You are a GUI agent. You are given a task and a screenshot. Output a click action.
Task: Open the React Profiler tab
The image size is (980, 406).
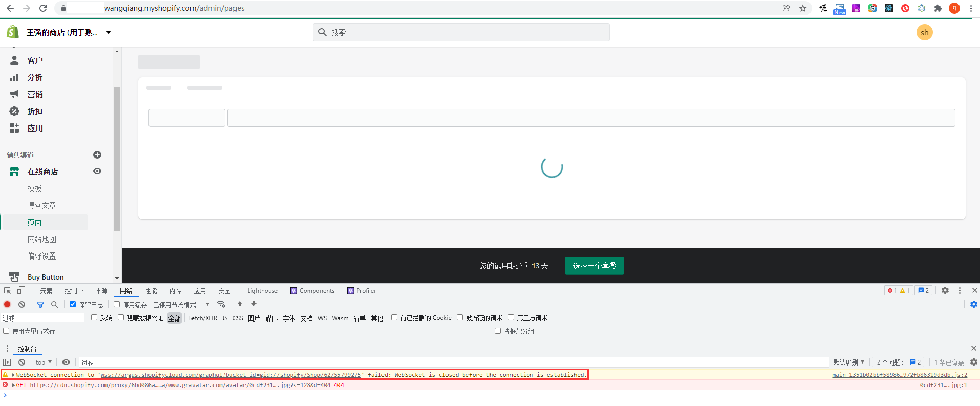coord(361,291)
